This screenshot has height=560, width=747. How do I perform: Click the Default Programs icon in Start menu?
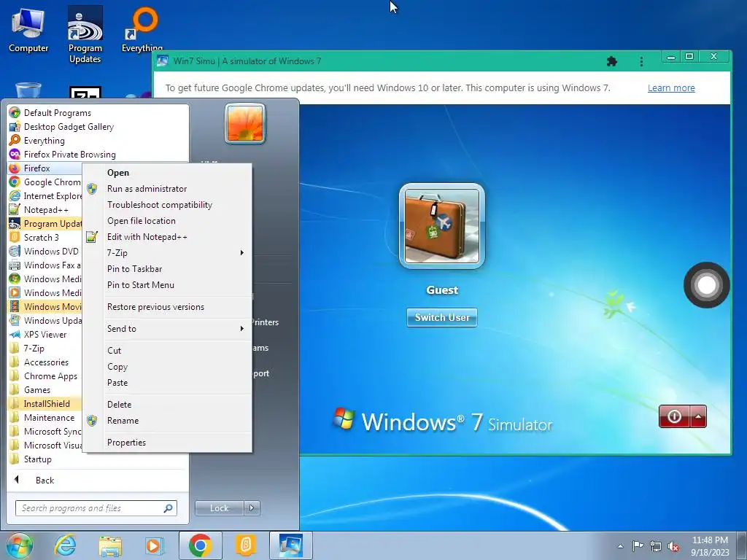[x=15, y=113]
